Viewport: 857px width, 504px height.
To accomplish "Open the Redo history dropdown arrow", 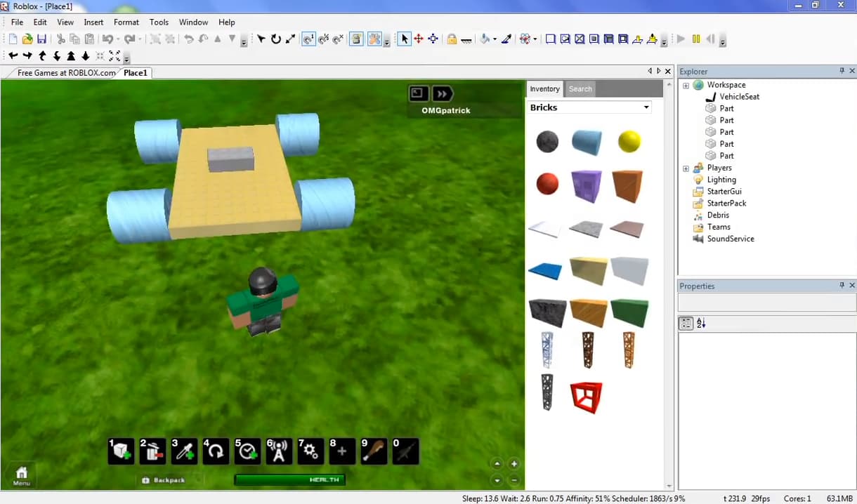I will click(140, 39).
